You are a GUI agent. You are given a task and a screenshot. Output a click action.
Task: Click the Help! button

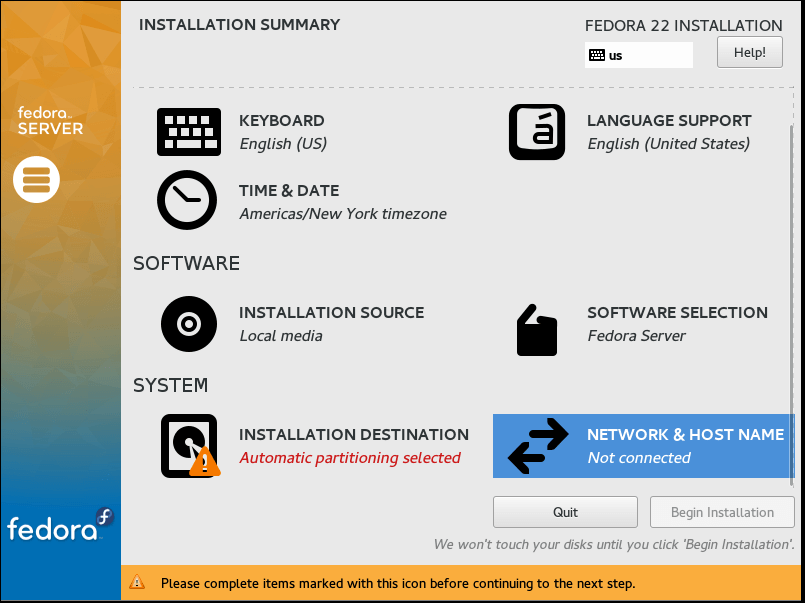tap(750, 52)
